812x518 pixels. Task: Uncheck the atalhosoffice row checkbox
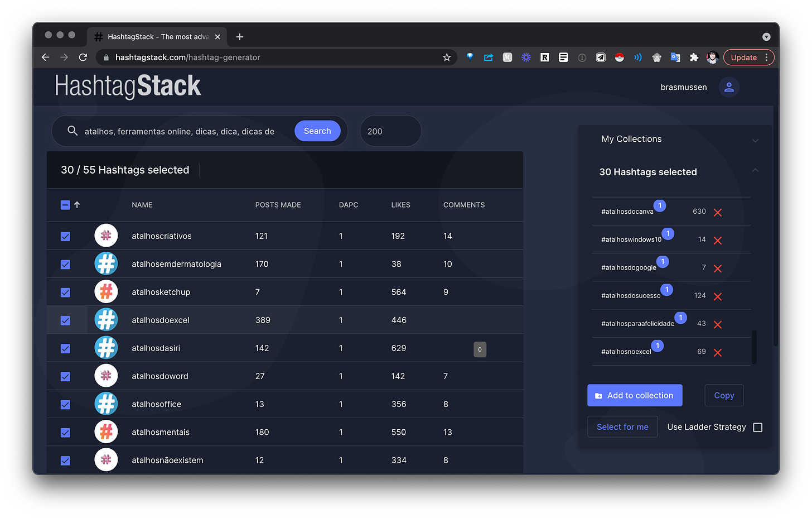point(65,404)
